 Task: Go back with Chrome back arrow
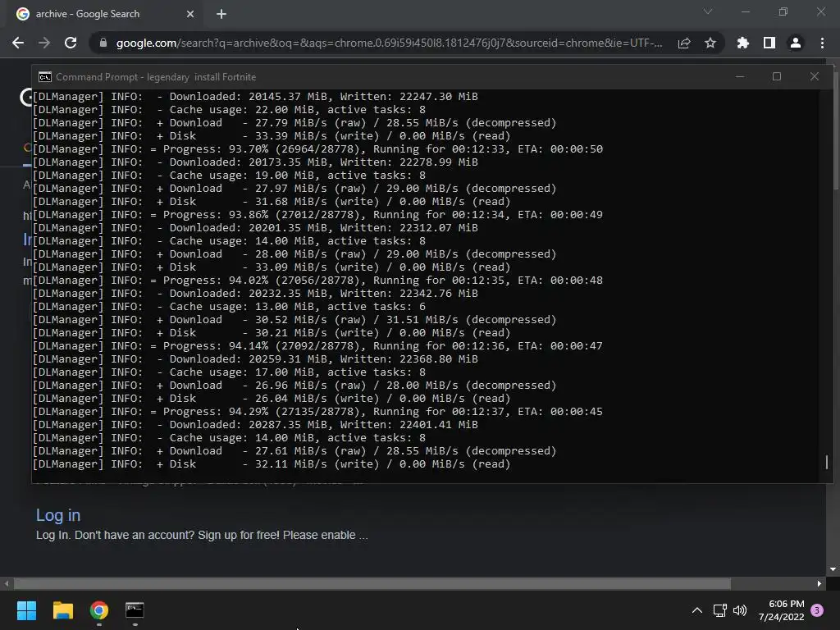pos(18,43)
